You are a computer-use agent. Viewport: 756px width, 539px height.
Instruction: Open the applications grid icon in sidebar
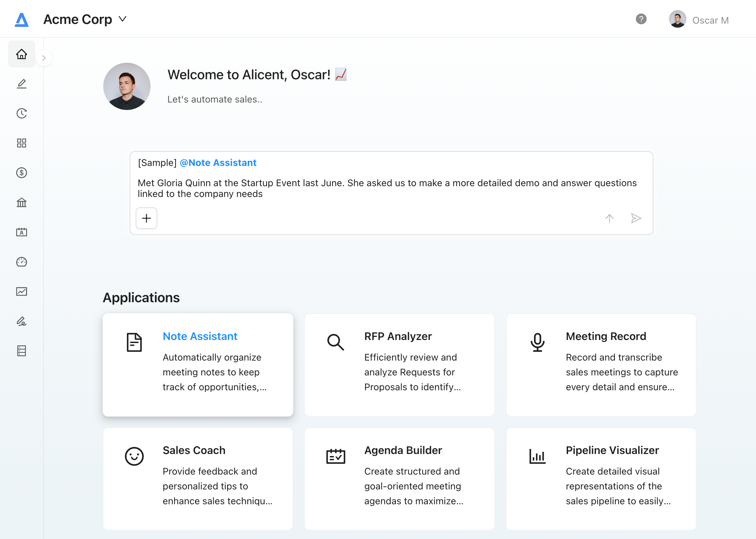21,143
